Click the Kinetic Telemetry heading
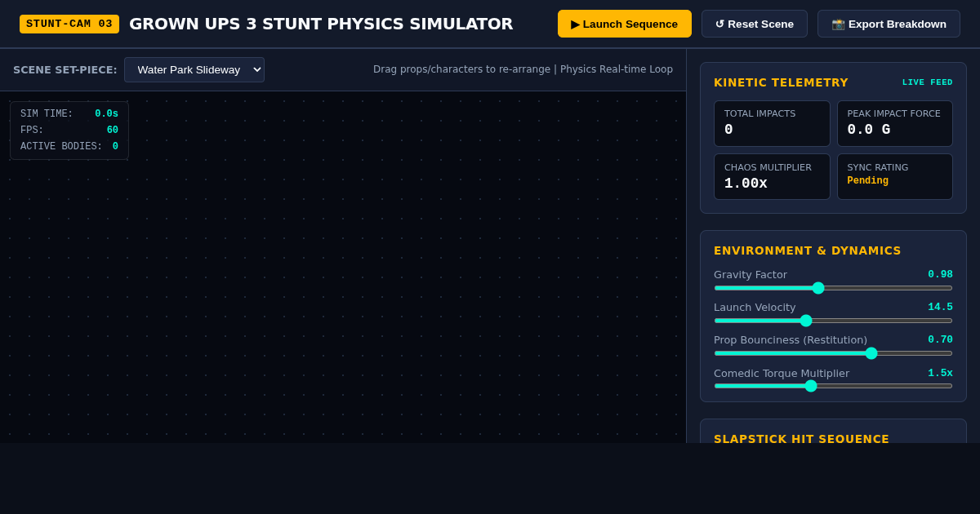This screenshot has height=514, width=980. [x=781, y=82]
